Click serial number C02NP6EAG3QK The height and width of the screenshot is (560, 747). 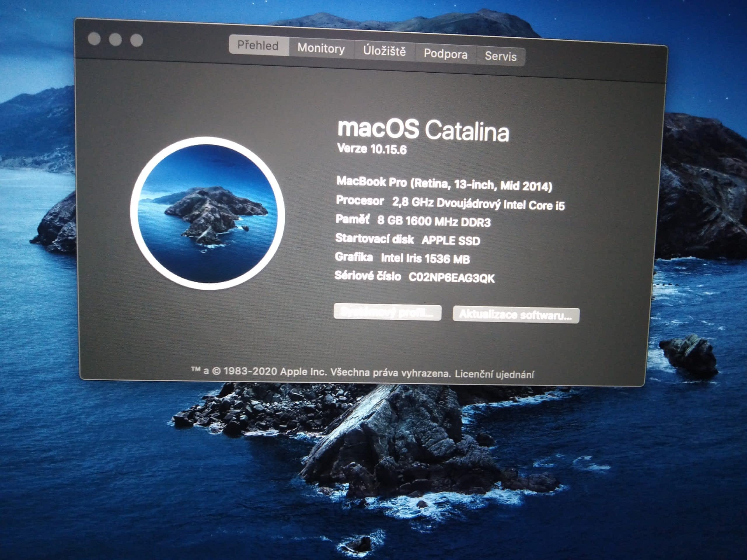[451, 278]
